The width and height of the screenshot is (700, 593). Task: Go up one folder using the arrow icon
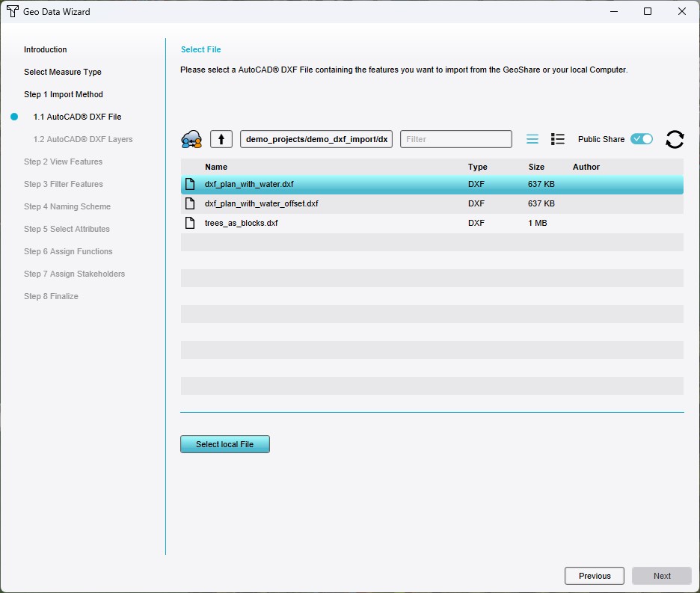(x=221, y=138)
